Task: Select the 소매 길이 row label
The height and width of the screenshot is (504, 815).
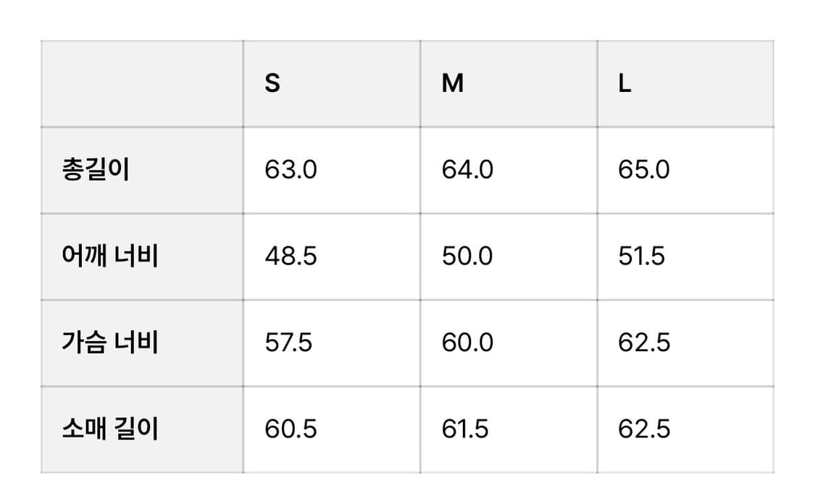Action: pos(110,429)
